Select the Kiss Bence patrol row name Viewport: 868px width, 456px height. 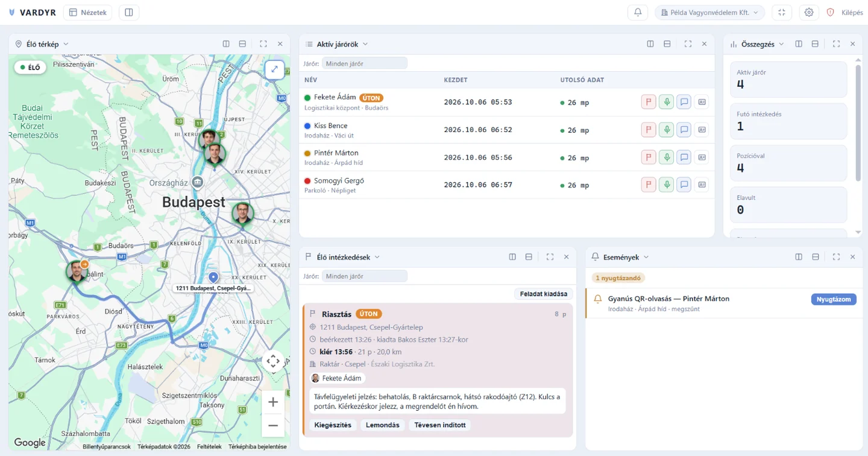[x=330, y=125]
